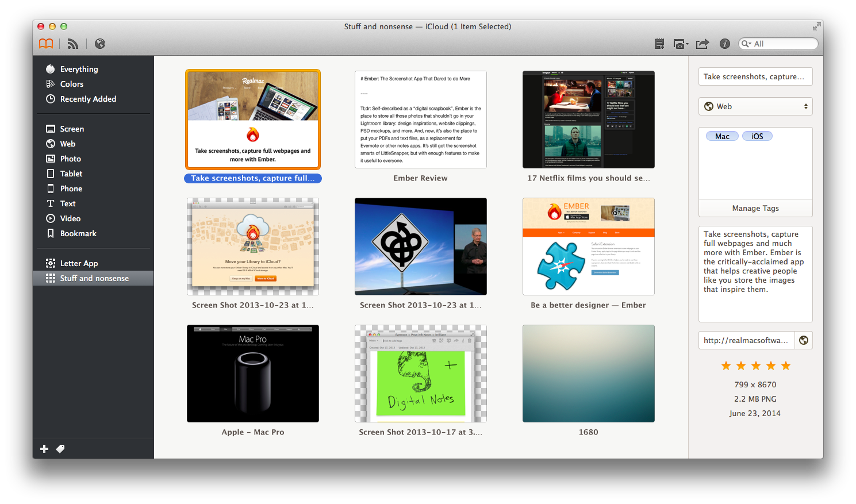856x504 pixels.
Task: Open the camera snapshot dropdown in the toolbar
Action: click(x=681, y=44)
